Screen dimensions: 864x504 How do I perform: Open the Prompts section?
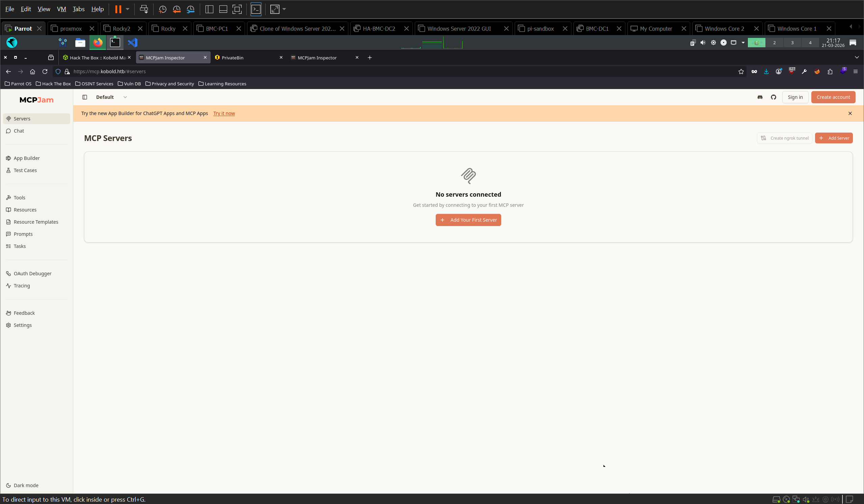36,234
